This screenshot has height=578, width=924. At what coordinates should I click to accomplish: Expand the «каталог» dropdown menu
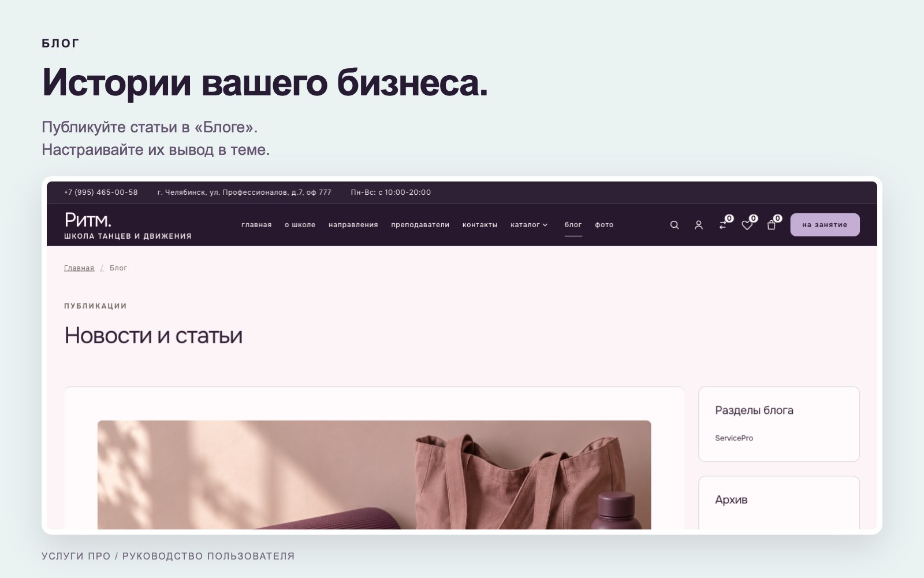coord(528,225)
